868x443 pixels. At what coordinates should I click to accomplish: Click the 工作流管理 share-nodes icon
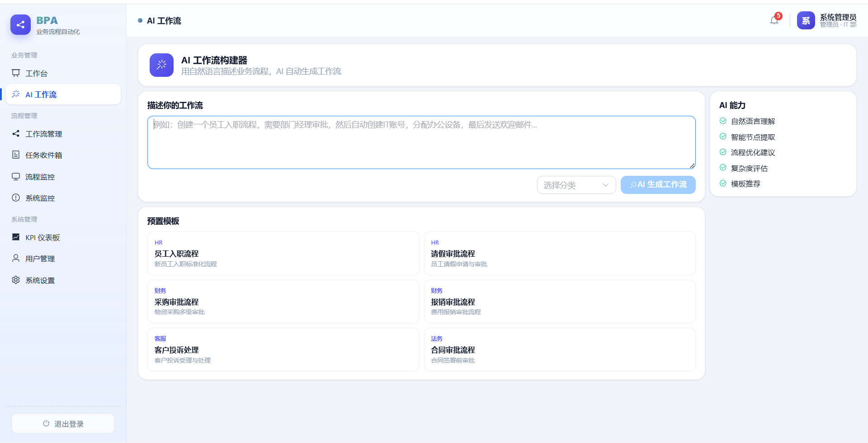pos(16,133)
